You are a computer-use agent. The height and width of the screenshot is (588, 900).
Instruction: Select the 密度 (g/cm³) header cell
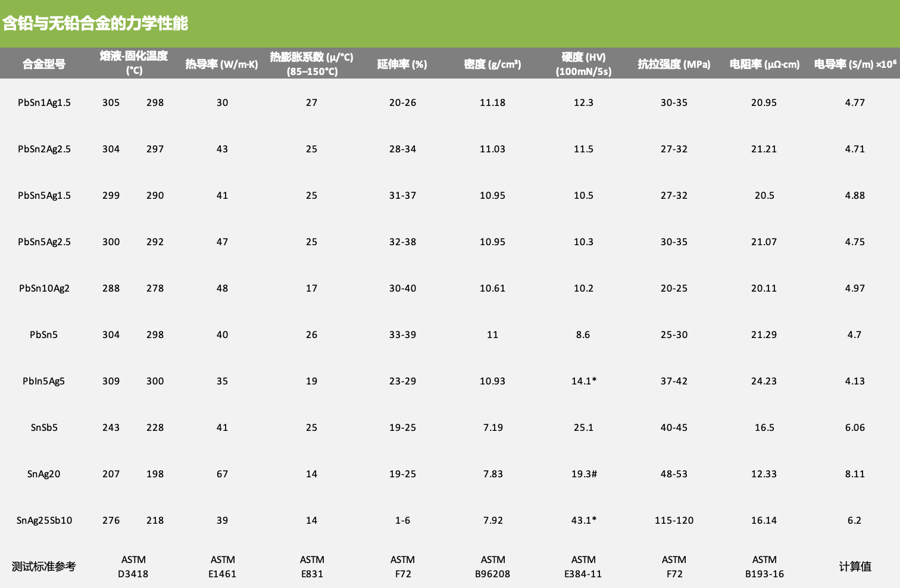point(492,64)
